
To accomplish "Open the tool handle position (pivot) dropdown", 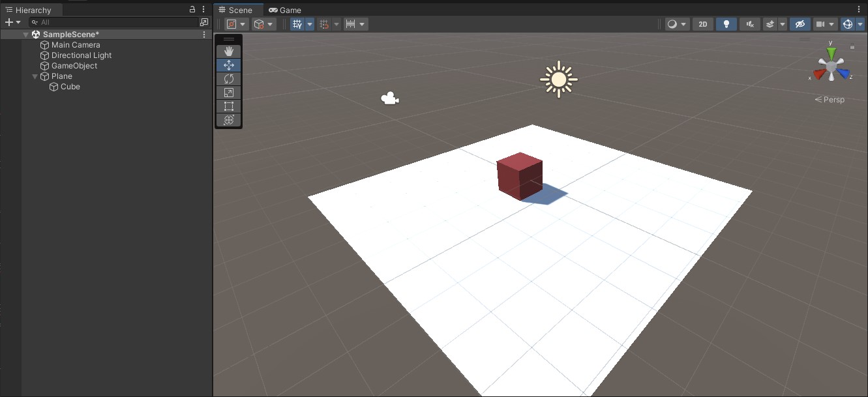I will point(236,24).
